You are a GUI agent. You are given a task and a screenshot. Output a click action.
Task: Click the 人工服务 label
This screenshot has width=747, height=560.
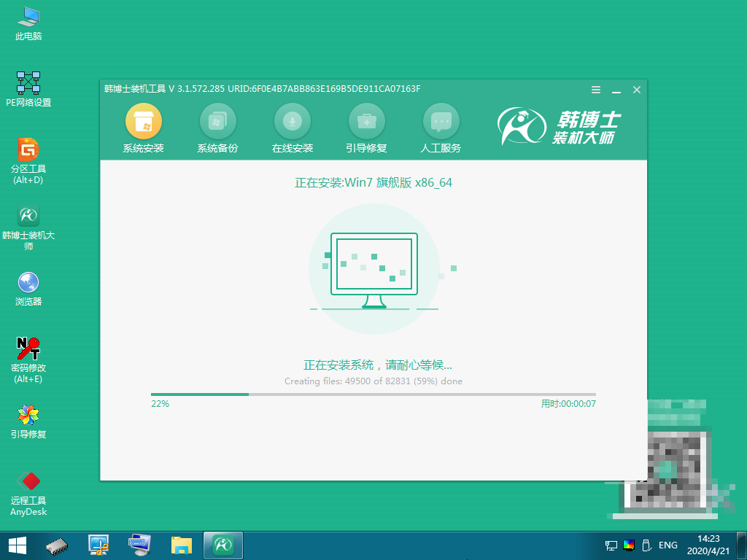441,148
